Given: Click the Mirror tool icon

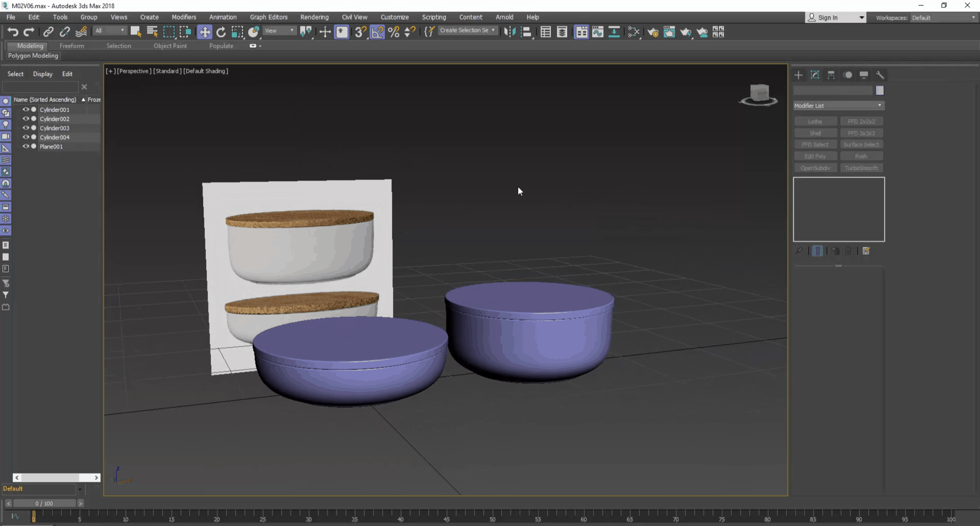Looking at the screenshot, I should pyautogui.click(x=510, y=32).
